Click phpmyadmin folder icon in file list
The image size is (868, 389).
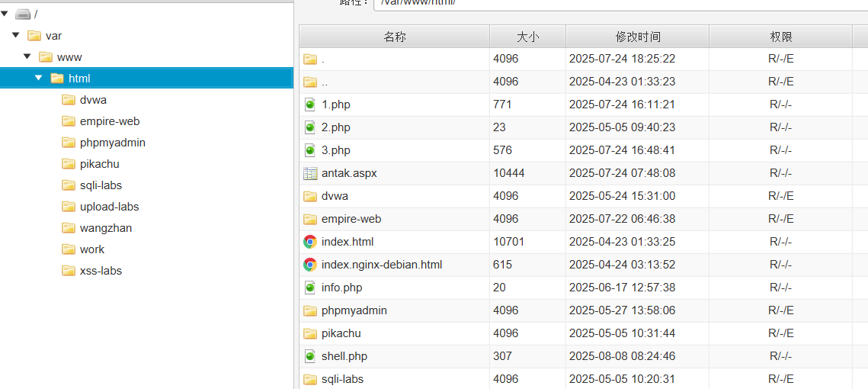coord(310,310)
